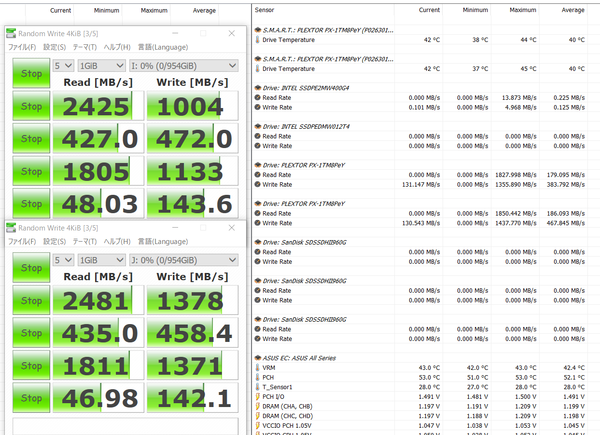Open ヘルプ(H) menu in top window

[117, 47]
